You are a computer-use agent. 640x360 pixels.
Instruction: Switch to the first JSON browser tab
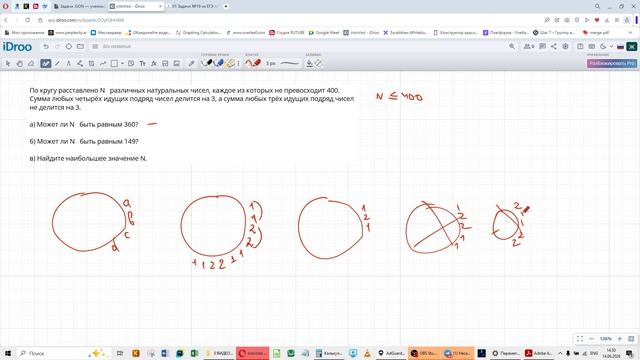[80, 7]
